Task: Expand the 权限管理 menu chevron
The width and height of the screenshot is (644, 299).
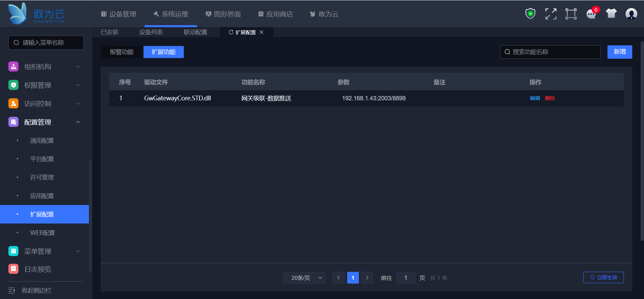Action: pyautogui.click(x=78, y=85)
